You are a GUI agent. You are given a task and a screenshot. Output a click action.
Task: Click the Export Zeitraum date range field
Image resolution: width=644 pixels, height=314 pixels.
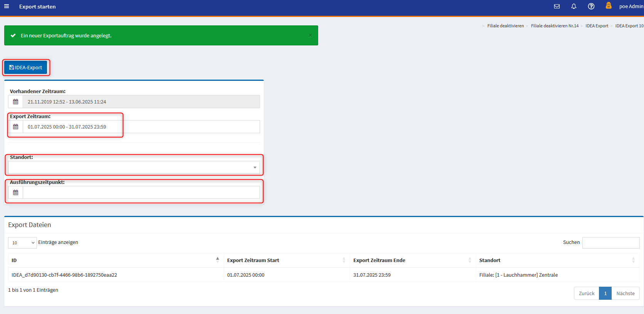(141, 127)
